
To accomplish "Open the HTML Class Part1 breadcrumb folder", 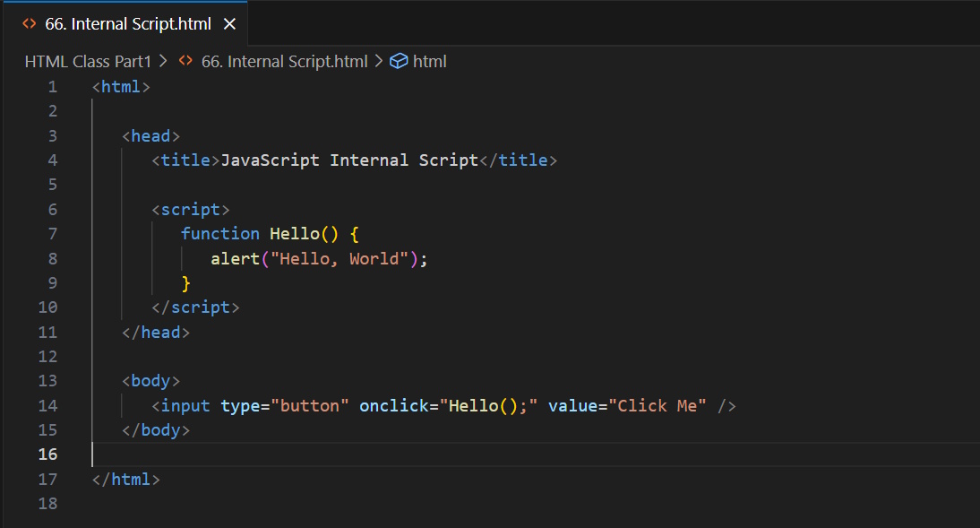I will point(88,61).
